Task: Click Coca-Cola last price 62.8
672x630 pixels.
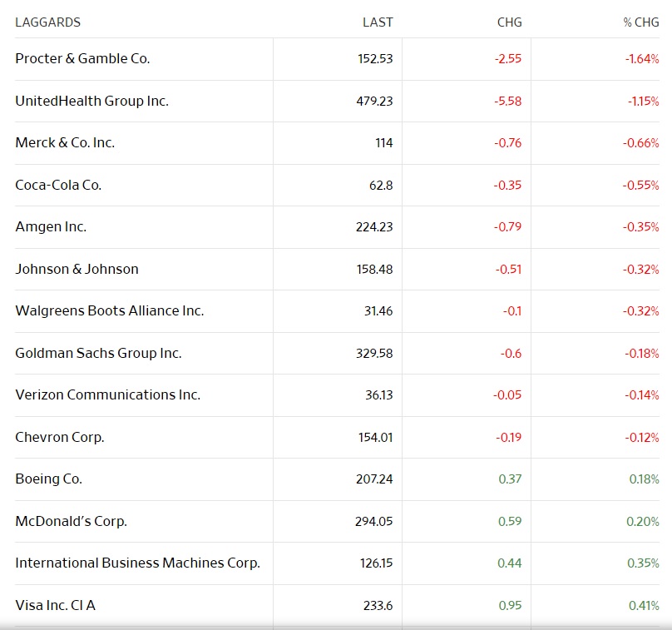Action: pos(381,186)
